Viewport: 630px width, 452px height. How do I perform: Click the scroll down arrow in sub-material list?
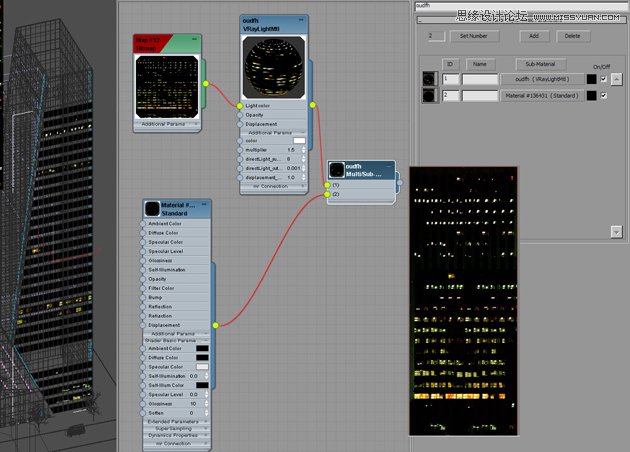pyautogui.click(x=617, y=232)
